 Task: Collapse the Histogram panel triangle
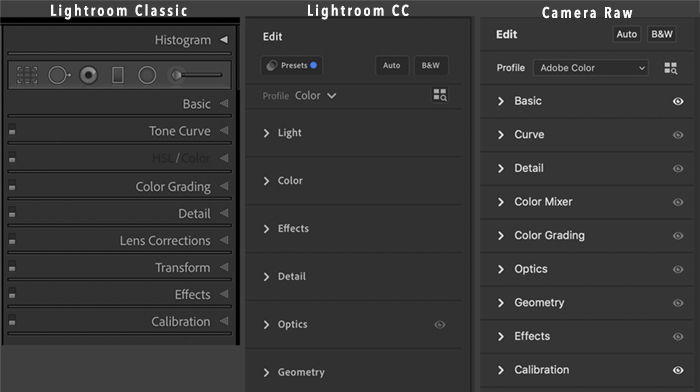tap(224, 40)
